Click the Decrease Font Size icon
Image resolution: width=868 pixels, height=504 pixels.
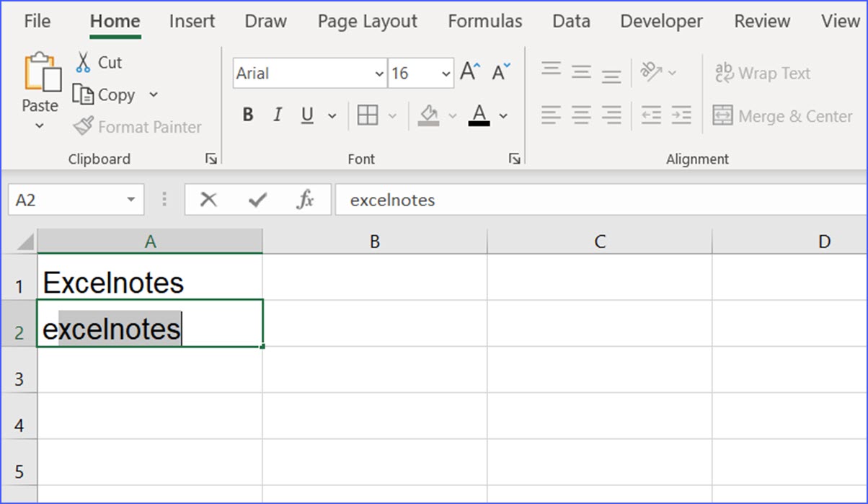(498, 71)
